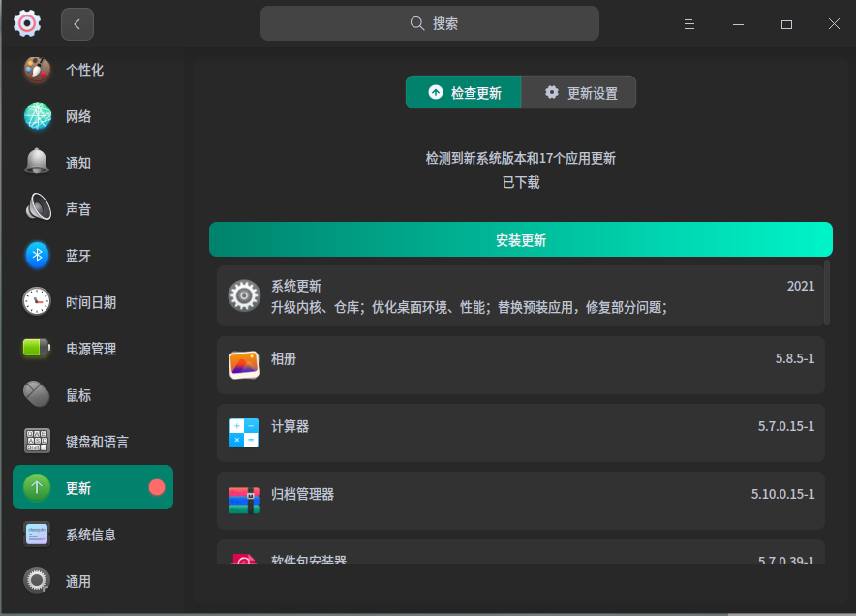Focus the 搜索 search field
Screen dimensions: 856x616
pyautogui.click(x=430, y=23)
